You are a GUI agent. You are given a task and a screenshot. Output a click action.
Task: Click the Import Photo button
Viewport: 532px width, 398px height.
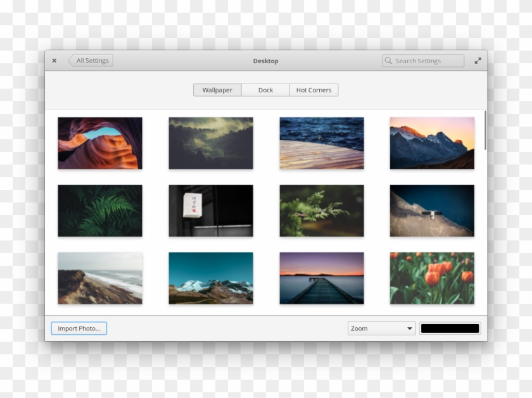(79, 328)
